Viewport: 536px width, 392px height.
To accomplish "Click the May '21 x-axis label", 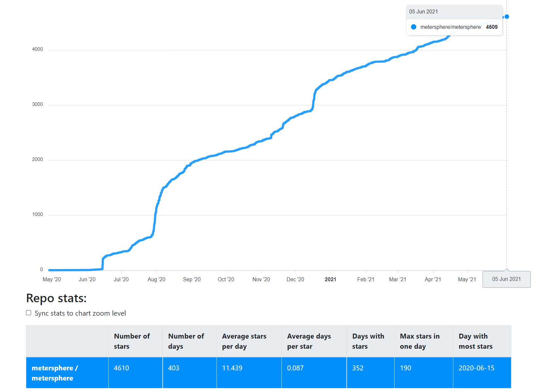I will tap(467, 280).
